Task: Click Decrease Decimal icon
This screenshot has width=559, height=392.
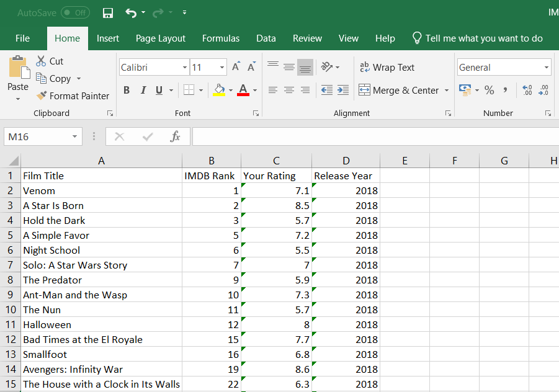Action: pyautogui.click(x=543, y=90)
